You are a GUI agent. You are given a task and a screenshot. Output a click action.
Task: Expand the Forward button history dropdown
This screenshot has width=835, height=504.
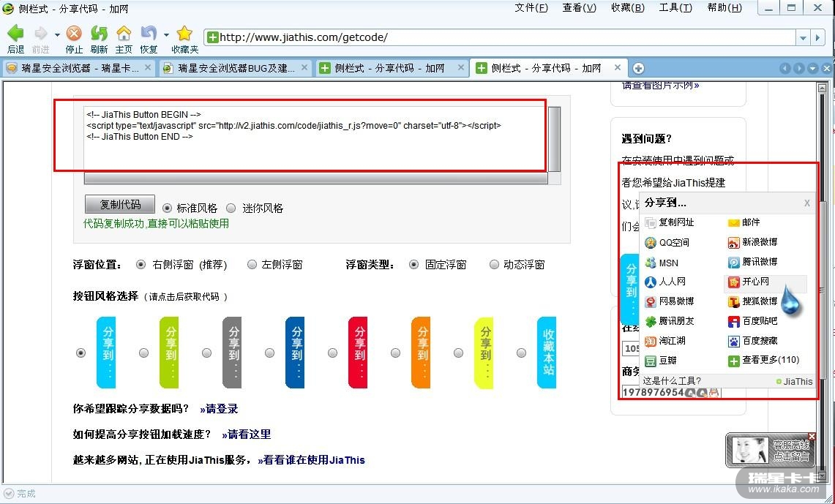[x=57, y=35]
